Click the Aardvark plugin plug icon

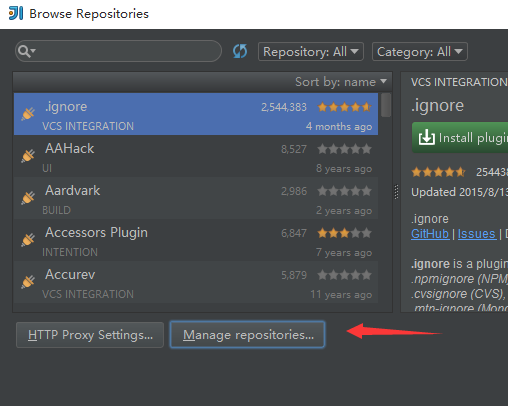[28, 198]
